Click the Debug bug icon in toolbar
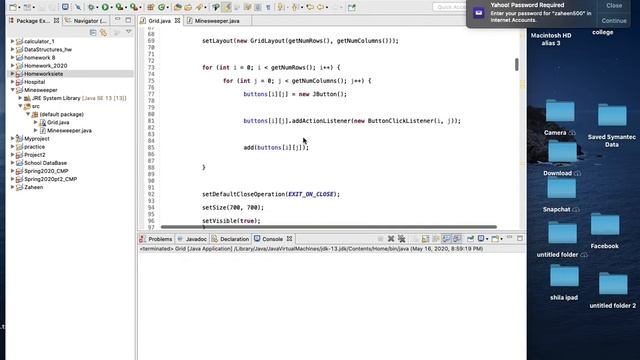Viewport: 640px width, 360px height. (91, 7)
